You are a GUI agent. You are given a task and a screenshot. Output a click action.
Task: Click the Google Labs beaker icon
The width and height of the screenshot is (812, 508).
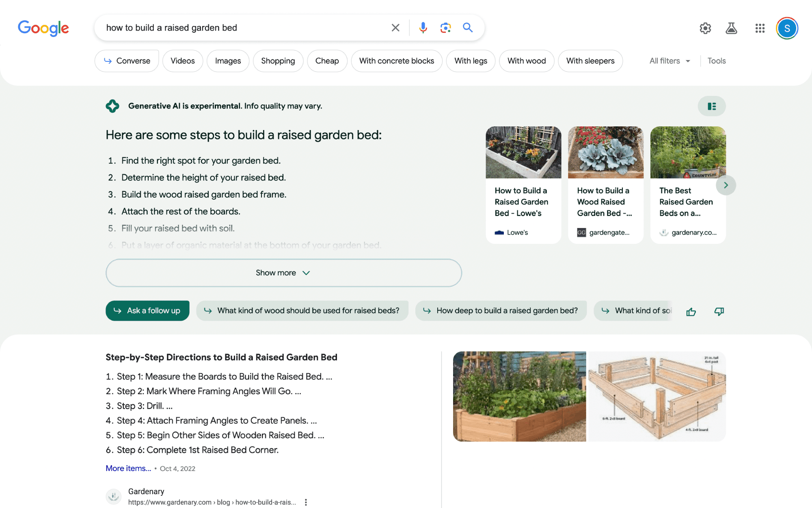[x=732, y=28]
